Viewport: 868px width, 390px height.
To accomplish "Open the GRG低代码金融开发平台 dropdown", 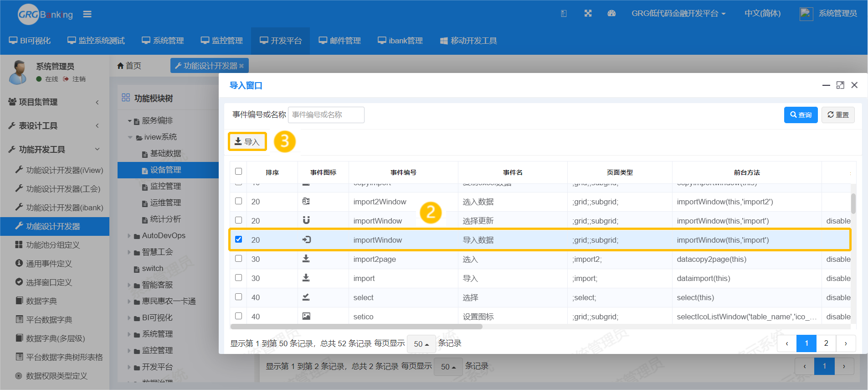I will click(x=678, y=14).
